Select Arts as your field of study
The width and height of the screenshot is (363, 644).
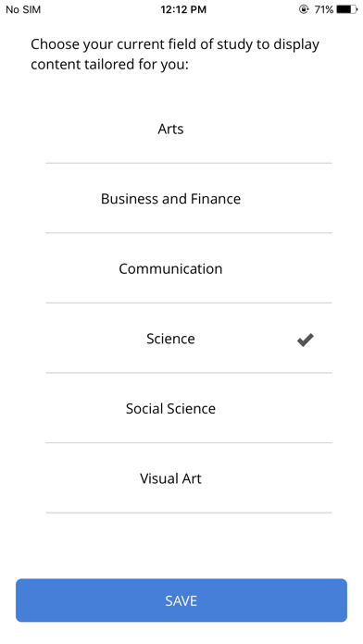189,129
